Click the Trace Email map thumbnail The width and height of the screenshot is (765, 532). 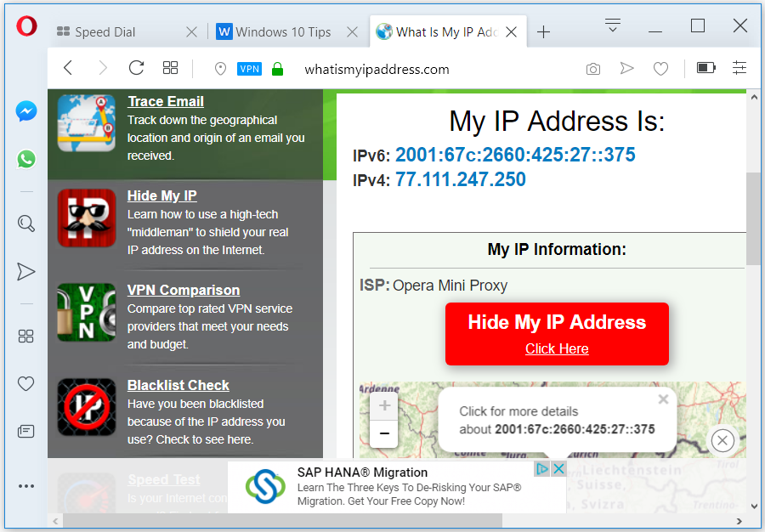tap(87, 123)
